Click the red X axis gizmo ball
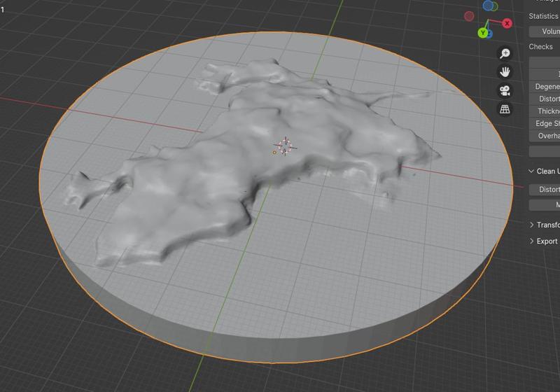The image size is (560, 392). tap(507, 24)
